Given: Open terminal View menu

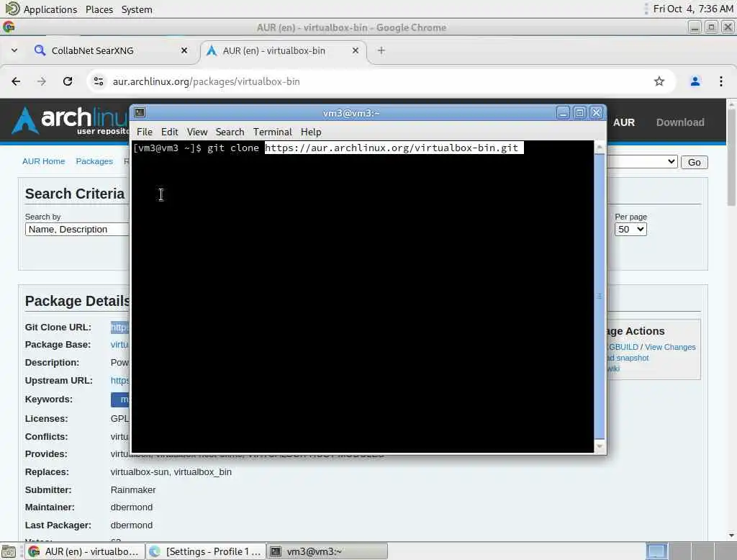Looking at the screenshot, I should [197, 132].
